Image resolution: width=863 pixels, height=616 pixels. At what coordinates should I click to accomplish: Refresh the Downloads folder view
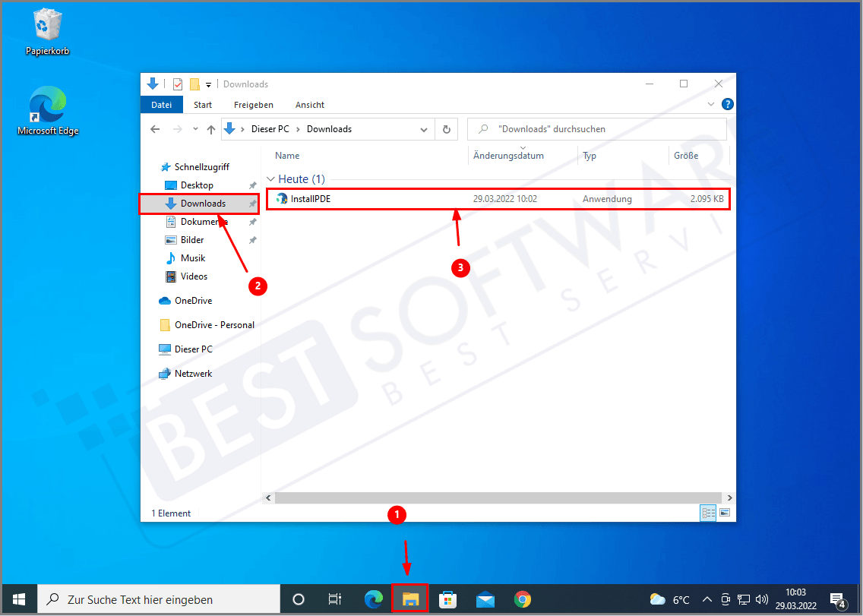pos(447,129)
